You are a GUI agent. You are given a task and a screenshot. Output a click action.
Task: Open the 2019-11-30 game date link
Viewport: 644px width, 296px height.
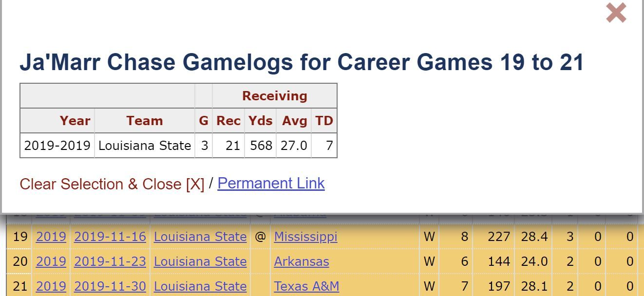click(x=110, y=287)
